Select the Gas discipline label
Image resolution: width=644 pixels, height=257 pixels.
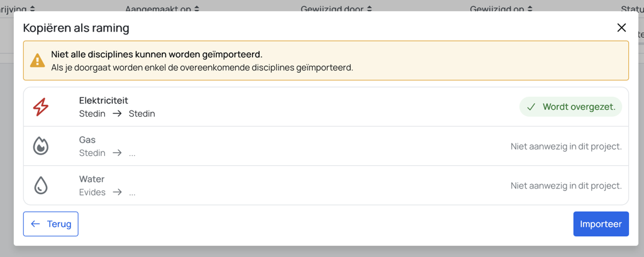tap(87, 140)
